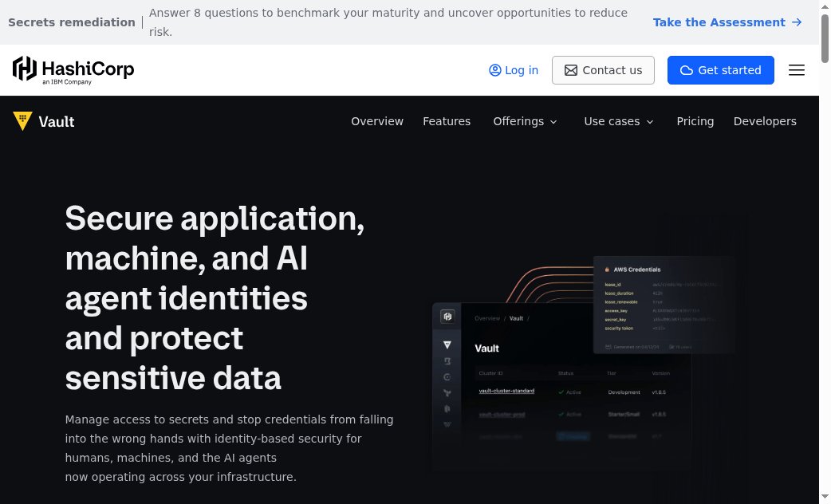The height and width of the screenshot is (504, 831).
Task: Expand the Use cases dropdown
Action: point(619,121)
